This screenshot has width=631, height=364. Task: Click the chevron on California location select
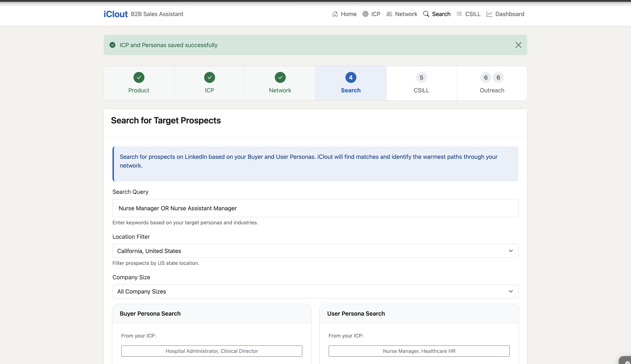tap(510, 251)
